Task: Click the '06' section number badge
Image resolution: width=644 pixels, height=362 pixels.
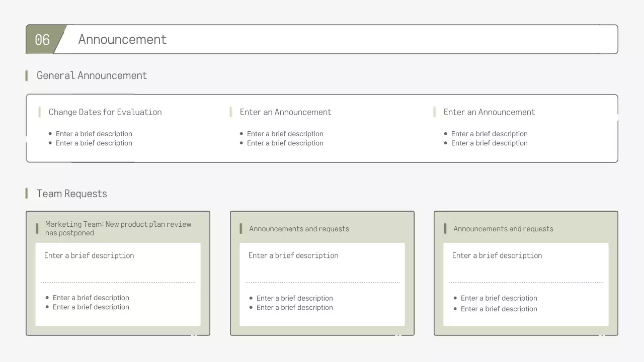Action: pos(42,39)
